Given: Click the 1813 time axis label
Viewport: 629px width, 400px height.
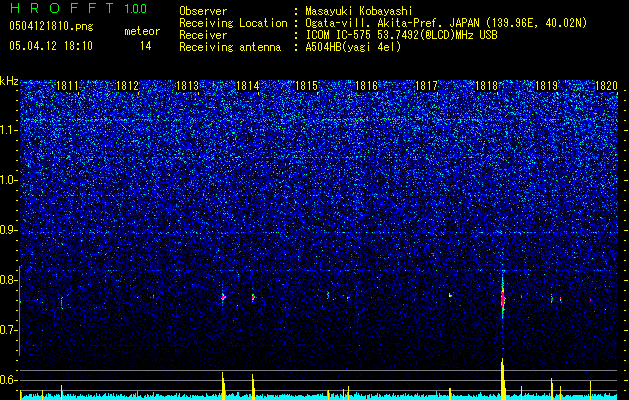Looking at the screenshot, I should click(187, 86).
